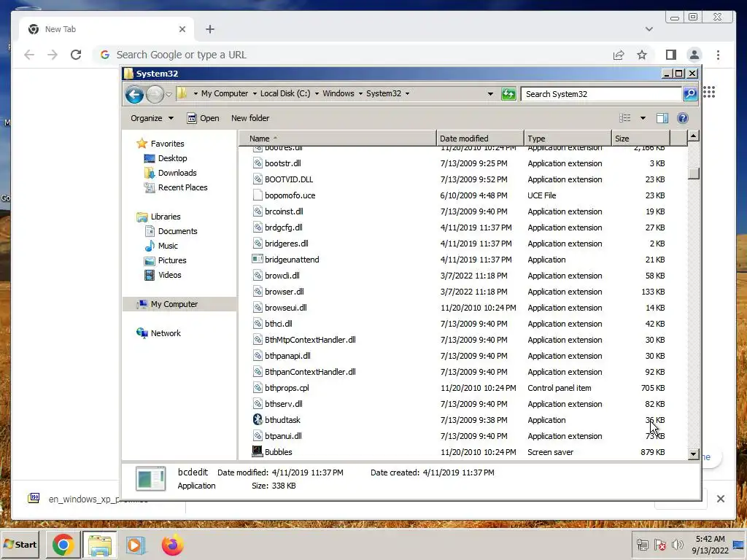Select the bthprops.cpl file icon

click(x=258, y=388)
